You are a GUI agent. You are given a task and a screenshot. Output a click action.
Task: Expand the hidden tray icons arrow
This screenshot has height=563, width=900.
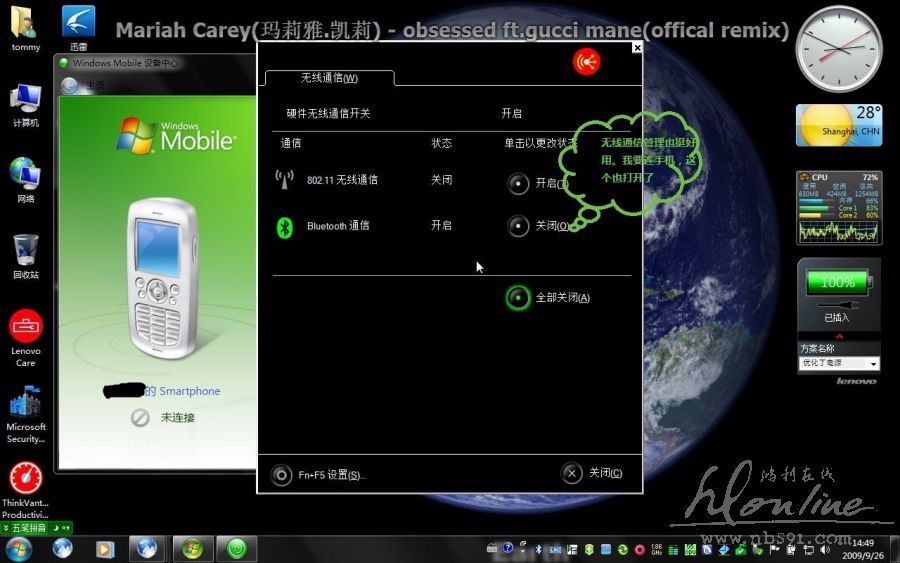pos(523,551)
